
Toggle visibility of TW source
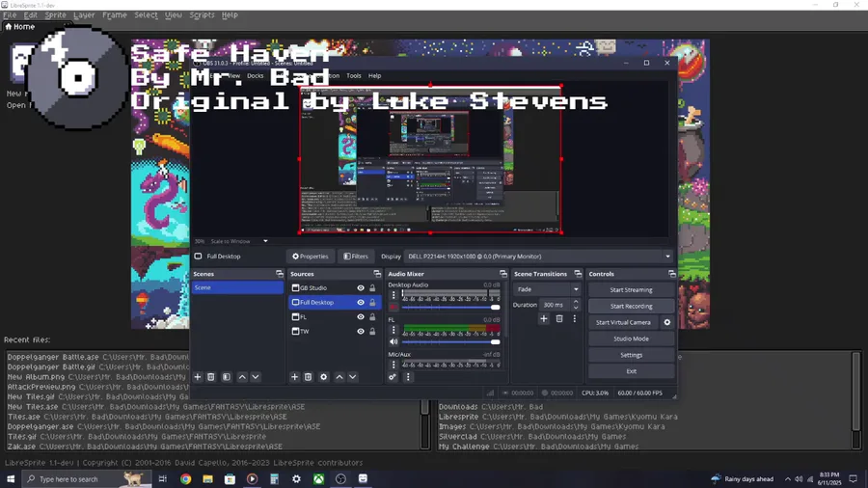click(x=361, y=332)
